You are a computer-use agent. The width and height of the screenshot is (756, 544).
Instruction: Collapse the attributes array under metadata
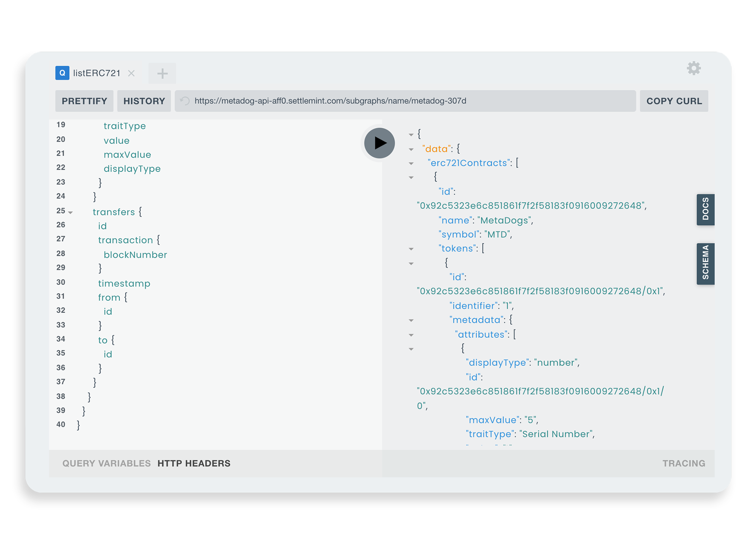(411, 335)
